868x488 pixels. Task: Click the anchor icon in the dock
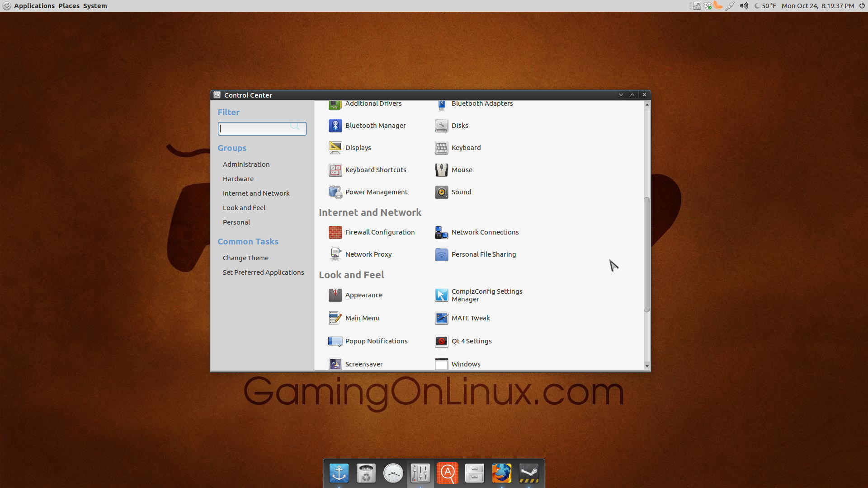[x=339, y=473]
